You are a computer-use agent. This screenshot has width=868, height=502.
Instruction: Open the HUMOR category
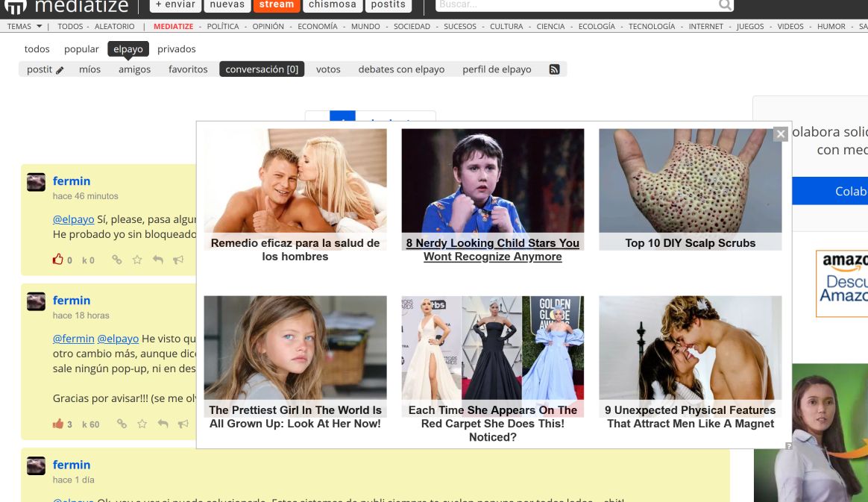[x=831, y=26]
